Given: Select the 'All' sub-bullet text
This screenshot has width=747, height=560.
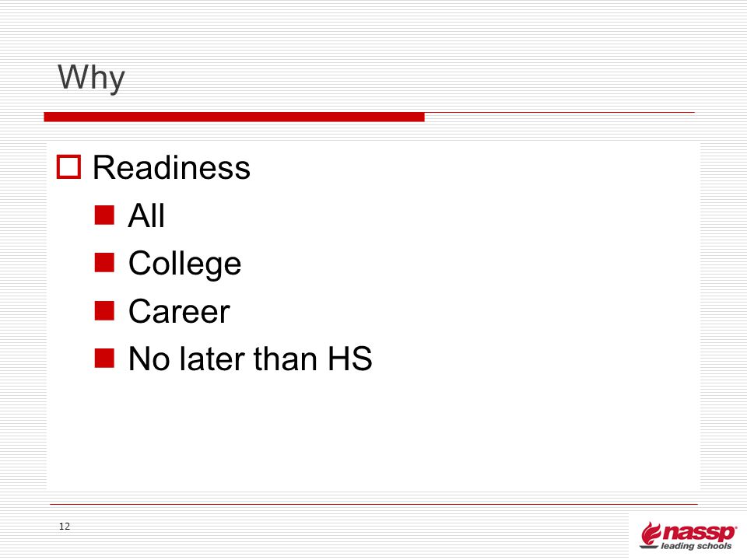Looking at the screenshot, I should (147, 215).
